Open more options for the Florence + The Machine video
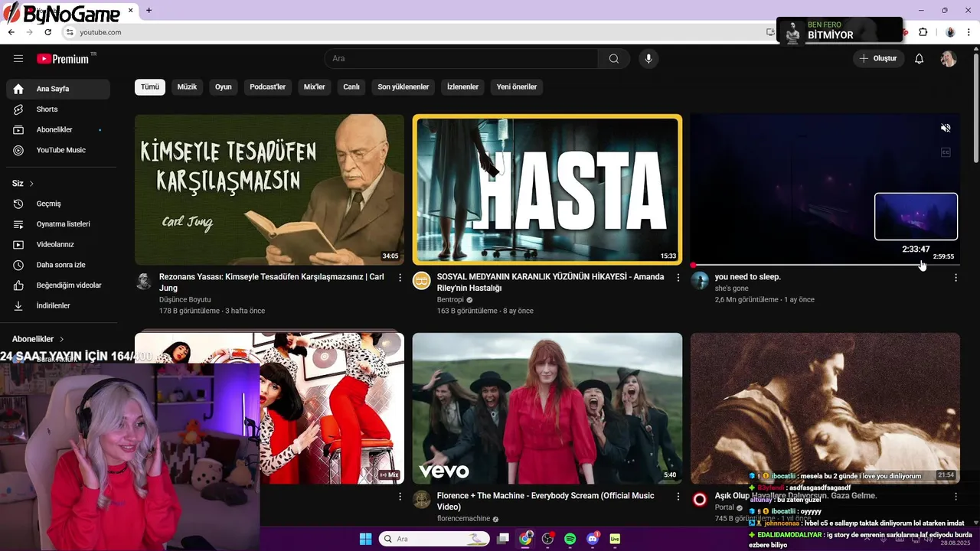This screenshot has height=551, width=980. [678, 497]
